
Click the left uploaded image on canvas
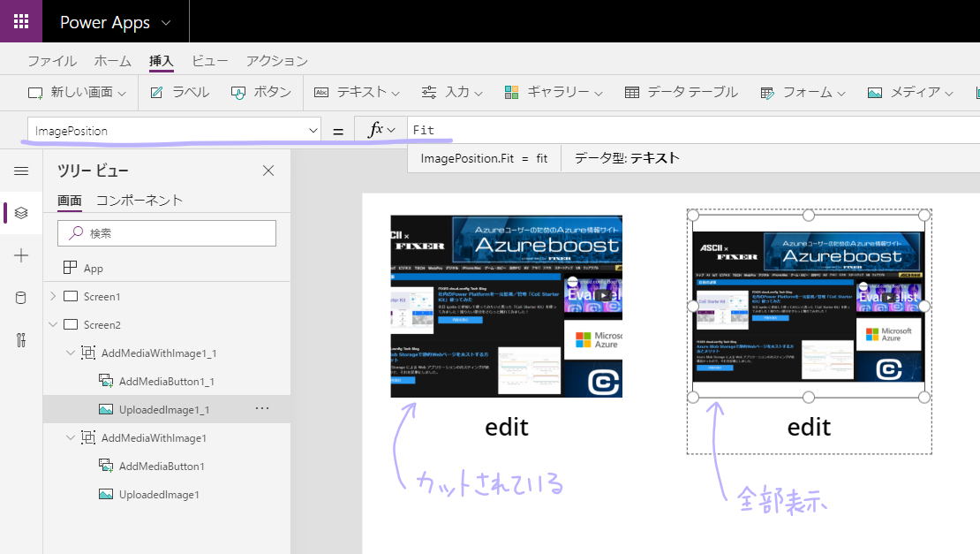pos(506,306)
